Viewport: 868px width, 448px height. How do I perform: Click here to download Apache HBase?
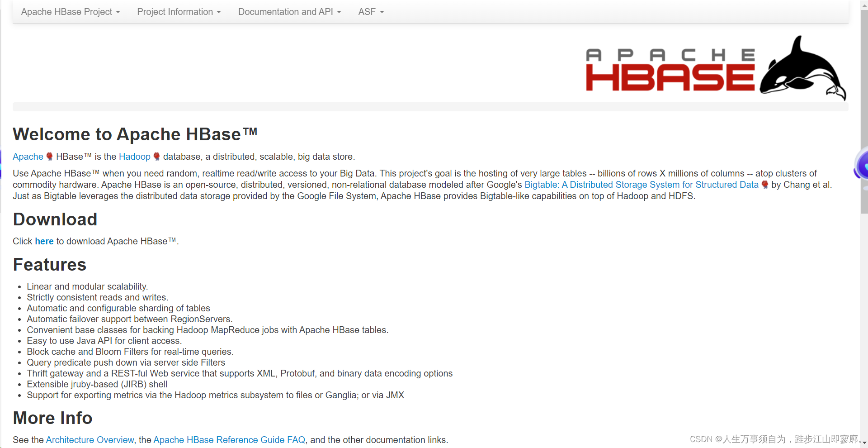(x=44, y=241)
